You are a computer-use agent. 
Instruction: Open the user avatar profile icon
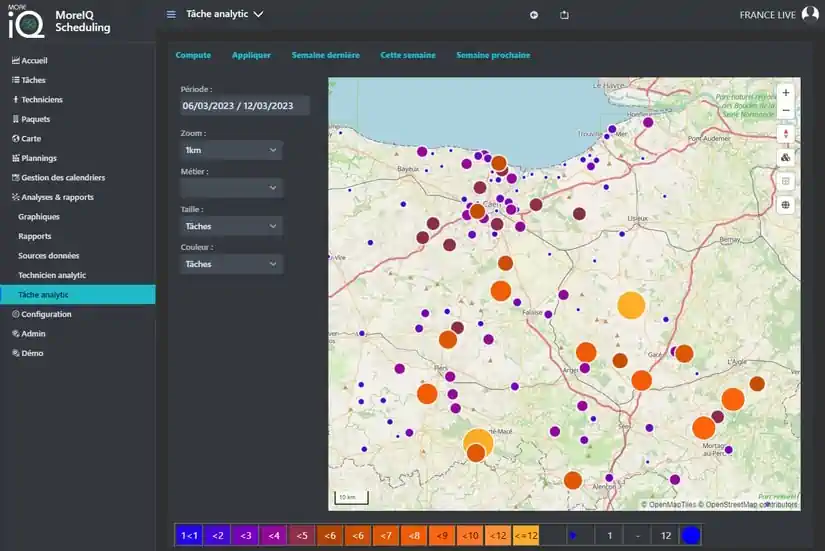click(810, 14)
